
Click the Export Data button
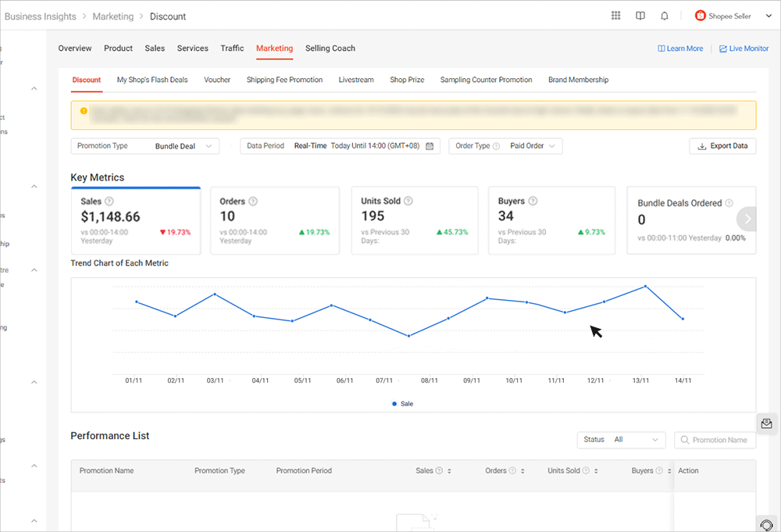point(722,146)
